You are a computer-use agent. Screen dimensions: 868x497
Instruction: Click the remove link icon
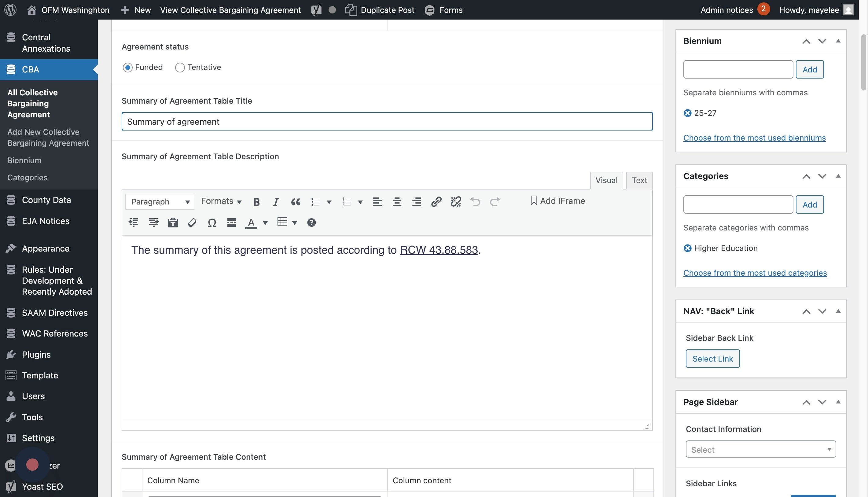click(x=456, y=202)
